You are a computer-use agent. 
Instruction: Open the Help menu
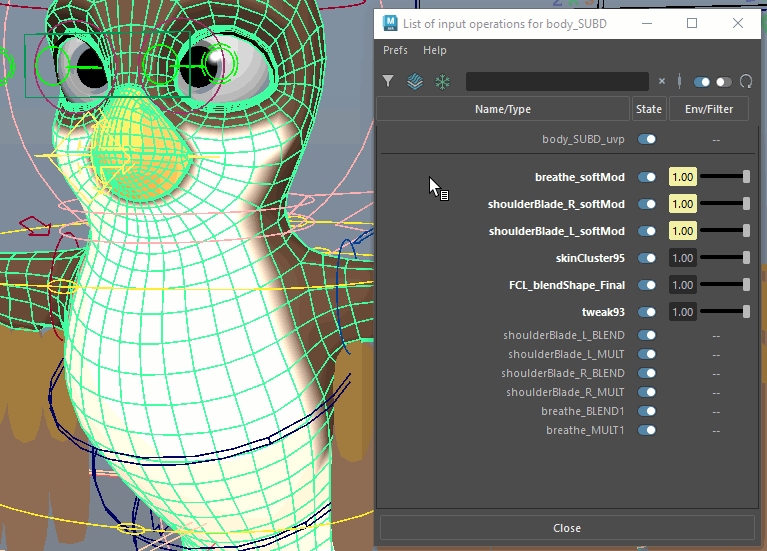point(434,50)
